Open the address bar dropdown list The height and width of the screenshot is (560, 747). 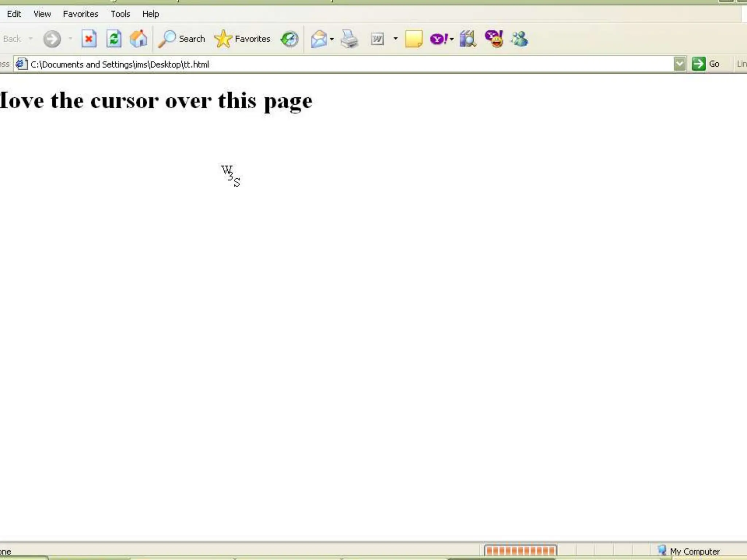[680, 64]
